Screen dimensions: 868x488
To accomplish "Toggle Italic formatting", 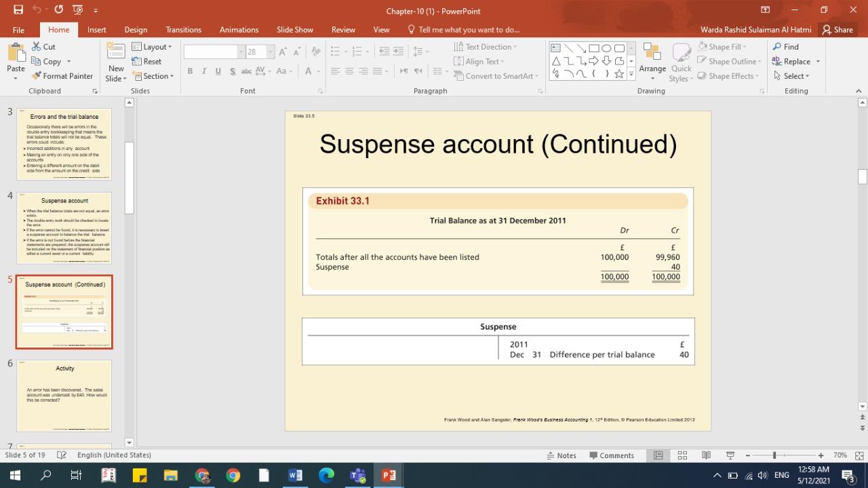I will [x=204, y=71].
